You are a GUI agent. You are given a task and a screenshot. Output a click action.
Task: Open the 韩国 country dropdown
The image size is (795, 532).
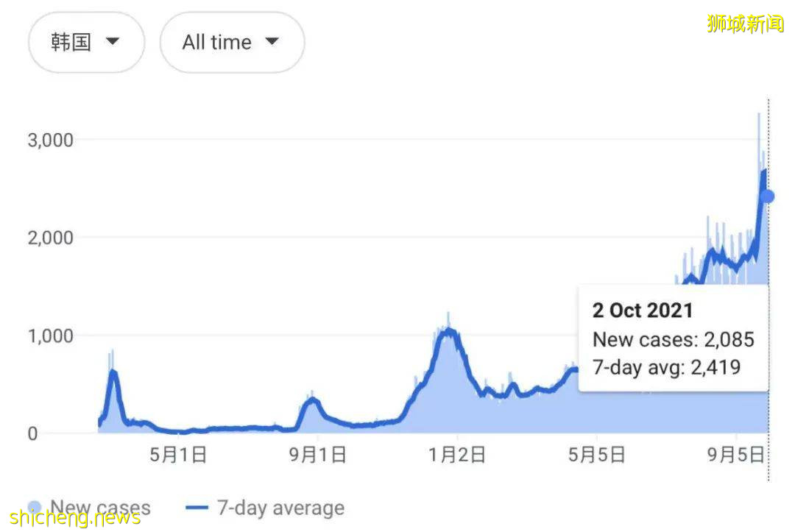click(85, 42)
